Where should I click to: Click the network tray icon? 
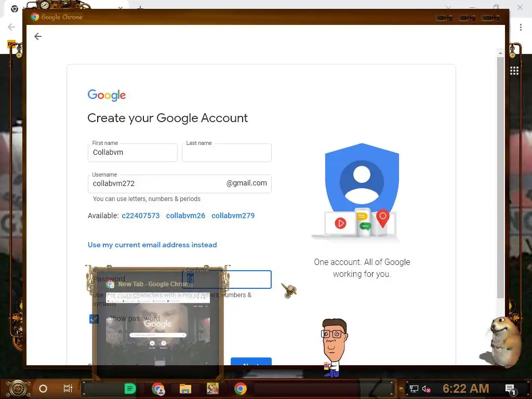(x=414, y=389)
